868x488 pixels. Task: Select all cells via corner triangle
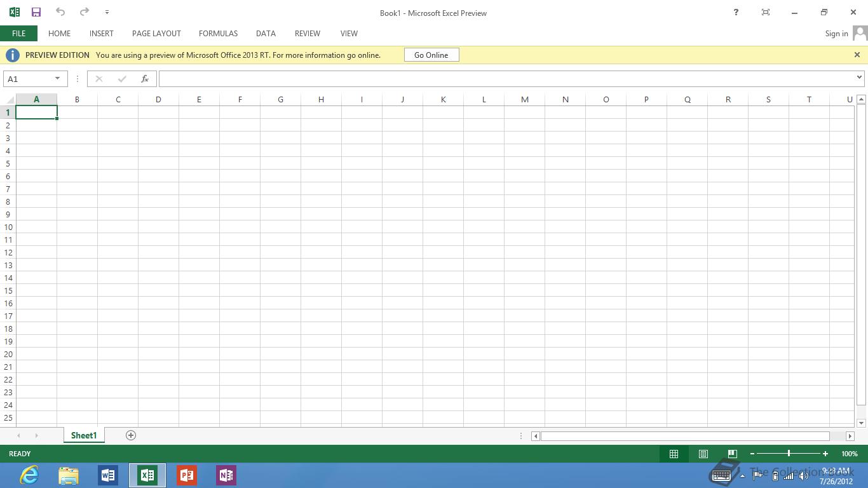(10, 100)
